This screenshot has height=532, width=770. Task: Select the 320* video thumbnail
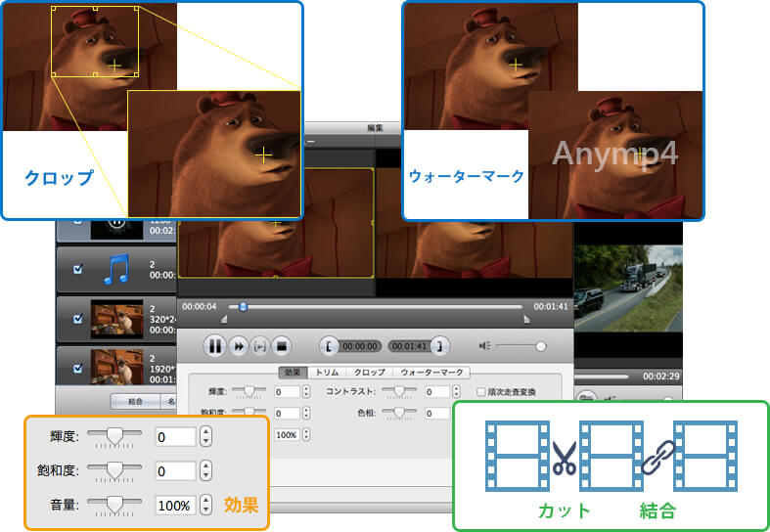click(x=116, y=319)
